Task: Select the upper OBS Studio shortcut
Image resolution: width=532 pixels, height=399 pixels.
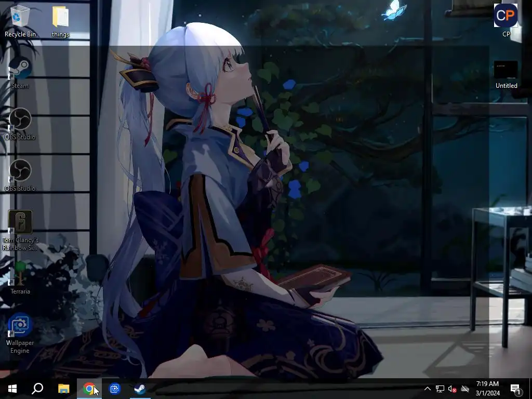Action: (20, 124)
